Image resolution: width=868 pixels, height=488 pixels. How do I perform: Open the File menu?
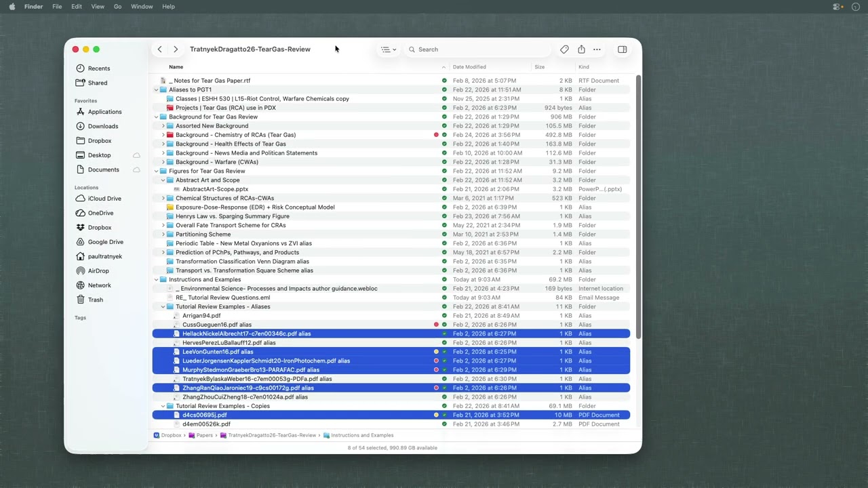click(57, 7)
